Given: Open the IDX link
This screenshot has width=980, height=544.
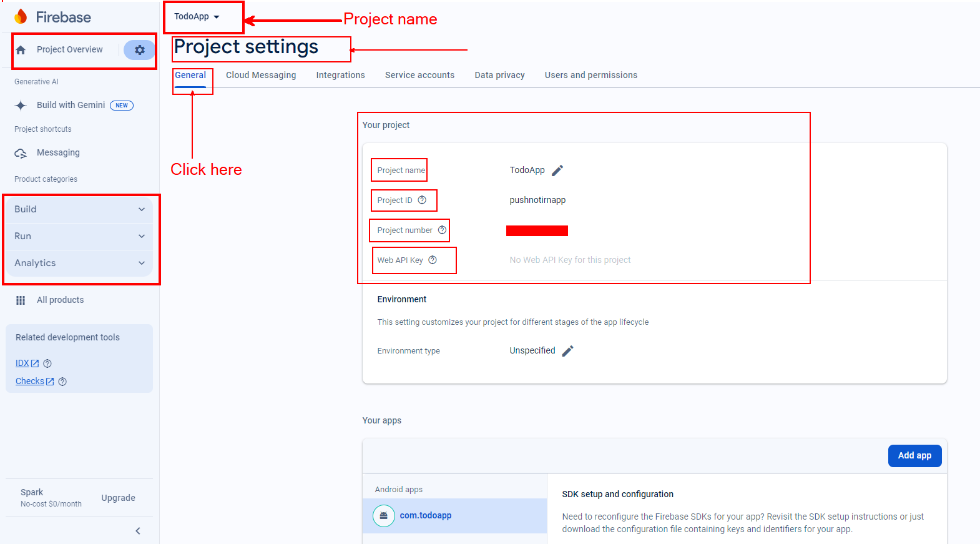Looking at the screenshot, I should coord(27,363).
